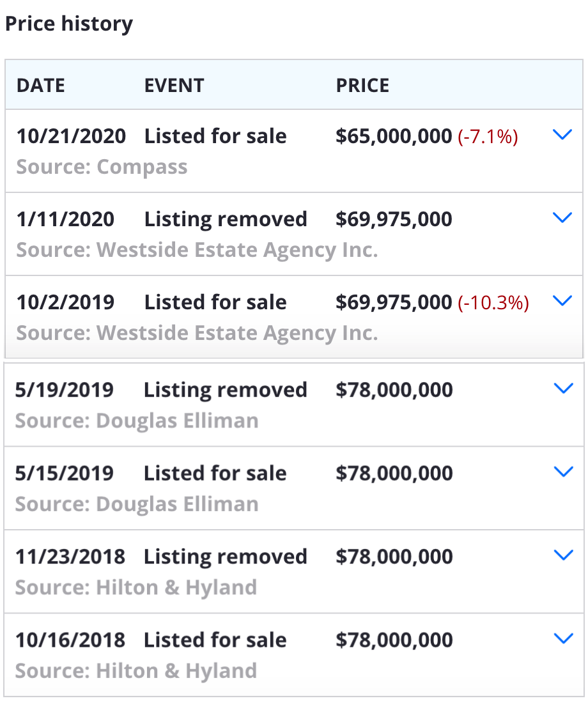This screenshot has height=701, width=588.
Task: Click the PRICE column header
Action: click(x=362, y=86)
